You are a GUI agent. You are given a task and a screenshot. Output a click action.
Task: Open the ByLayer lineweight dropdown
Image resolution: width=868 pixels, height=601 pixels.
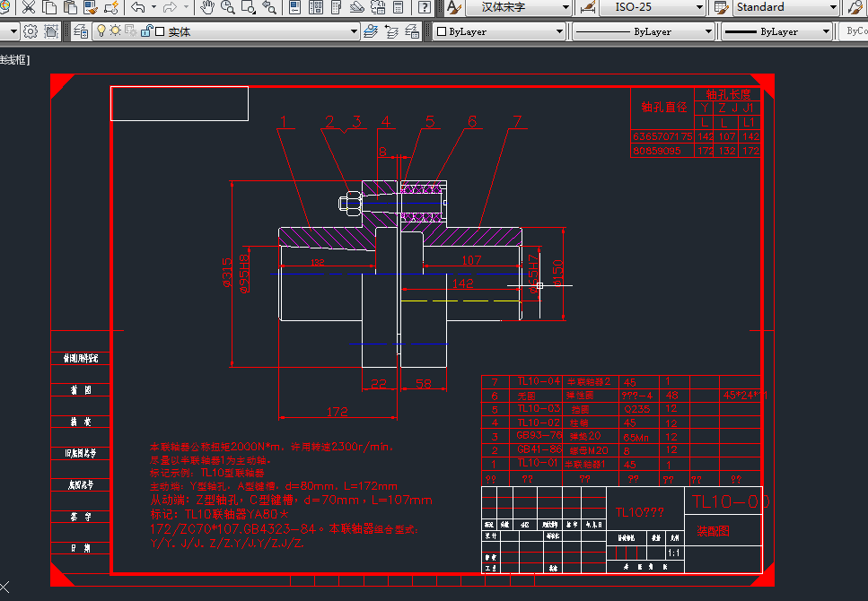[x=777, y=31]
